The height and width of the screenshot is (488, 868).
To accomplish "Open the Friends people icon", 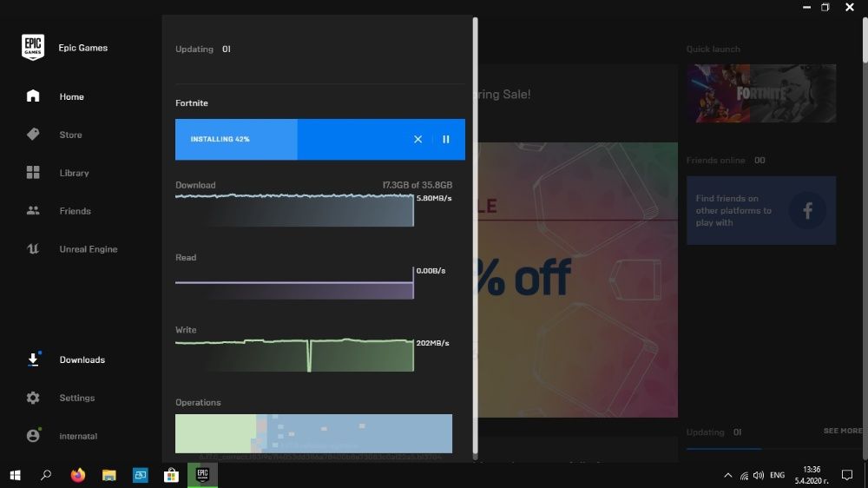I will click(x=33, y=210).
